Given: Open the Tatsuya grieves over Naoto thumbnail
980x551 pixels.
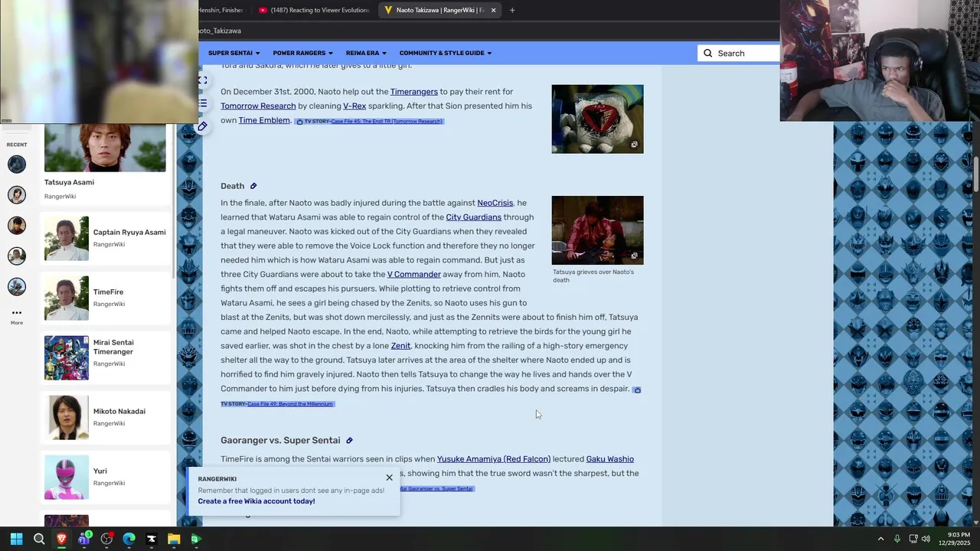Looking at the screenshot, I should coord(597,230).
